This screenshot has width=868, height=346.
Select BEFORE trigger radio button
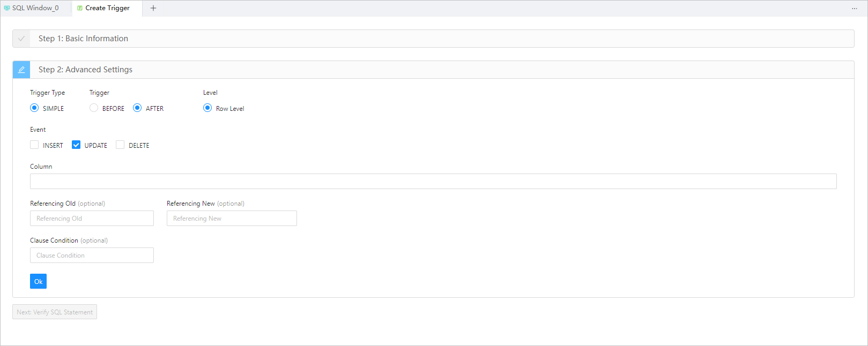tap(94, 108)
